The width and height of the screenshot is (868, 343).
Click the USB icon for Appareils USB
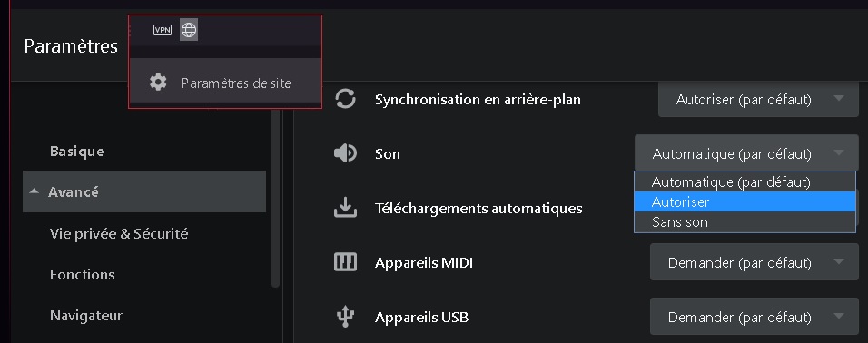point(345,317)
